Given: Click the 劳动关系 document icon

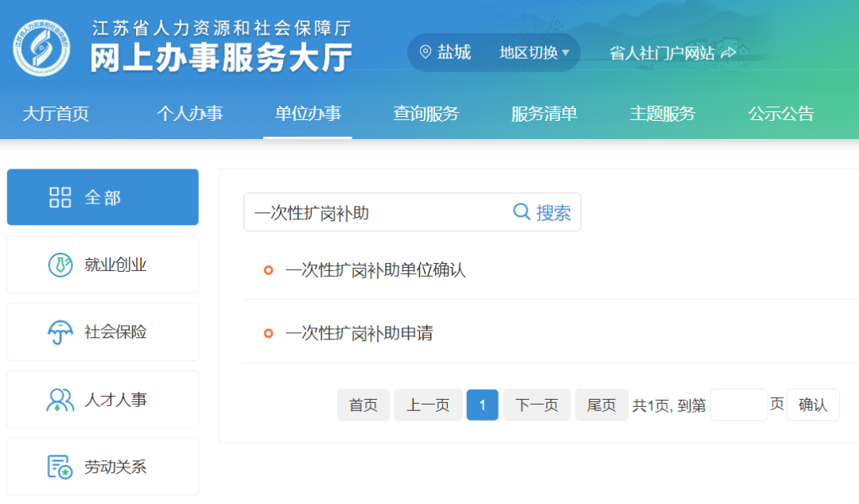Looking at the screenshot, I should [60, 467].
